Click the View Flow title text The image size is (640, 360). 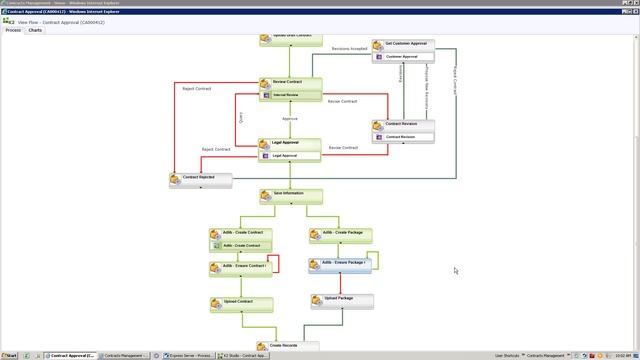pyautogui.click(x=61, y=22)
